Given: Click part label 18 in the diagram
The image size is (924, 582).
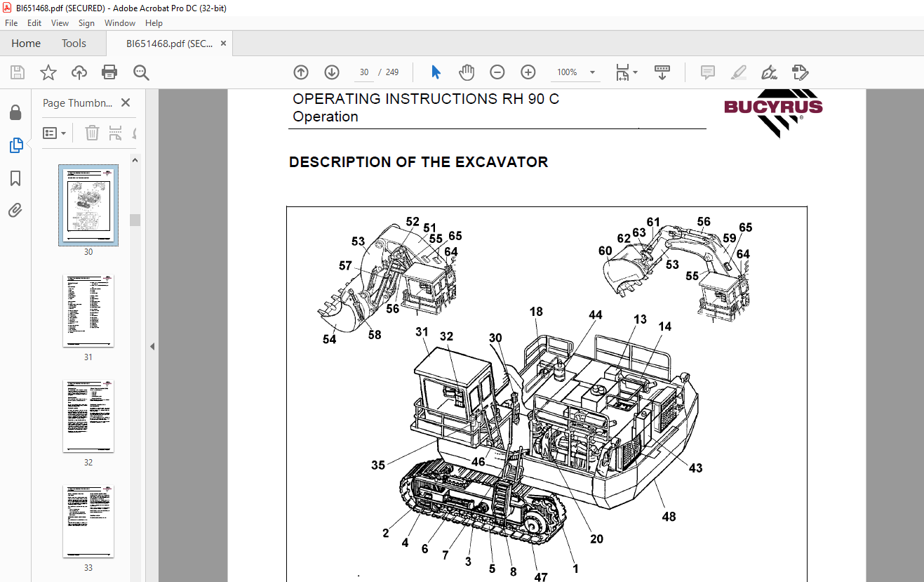Looking at the screenshot, I should 537,312.
